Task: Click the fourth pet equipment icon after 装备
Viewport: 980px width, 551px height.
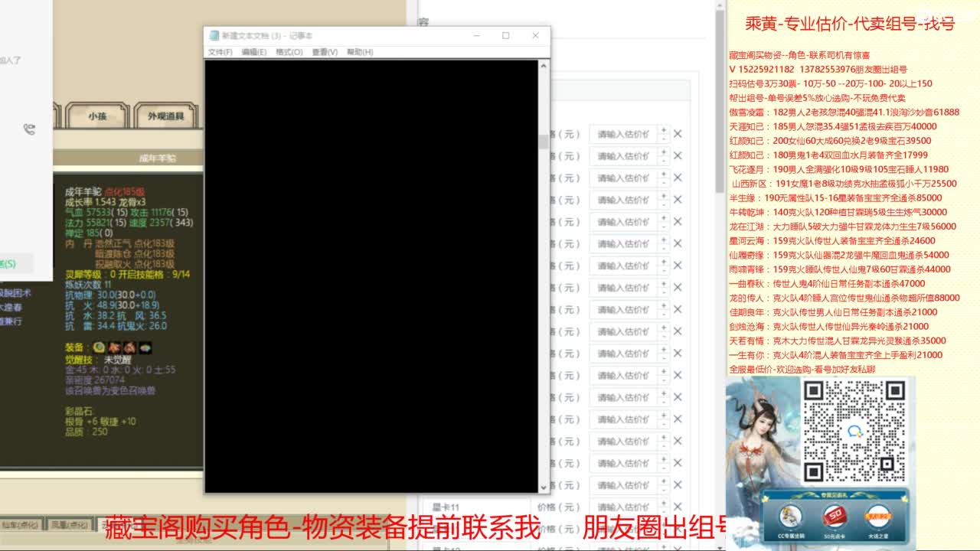Action: click(x=145, y=347)
